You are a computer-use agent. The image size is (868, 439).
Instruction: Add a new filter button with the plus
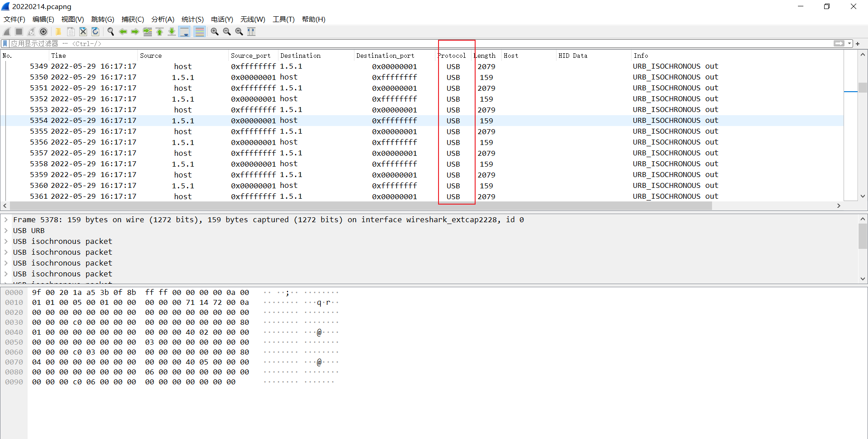(x=858, y=43)
